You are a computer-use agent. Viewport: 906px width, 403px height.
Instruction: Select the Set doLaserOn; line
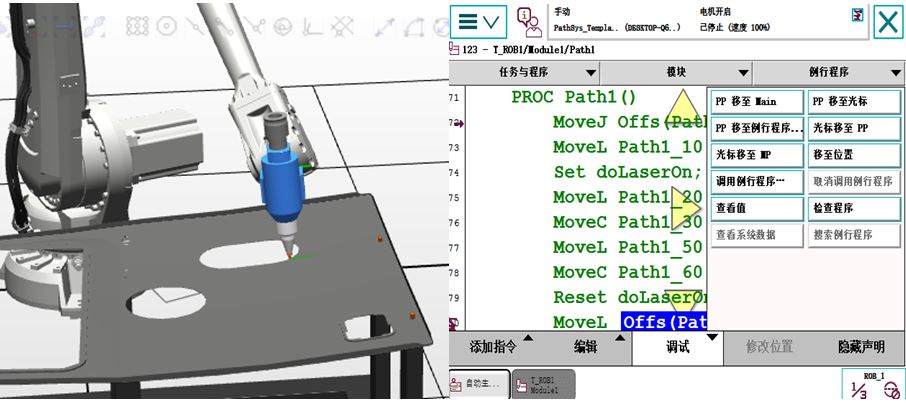coord(627,172)
